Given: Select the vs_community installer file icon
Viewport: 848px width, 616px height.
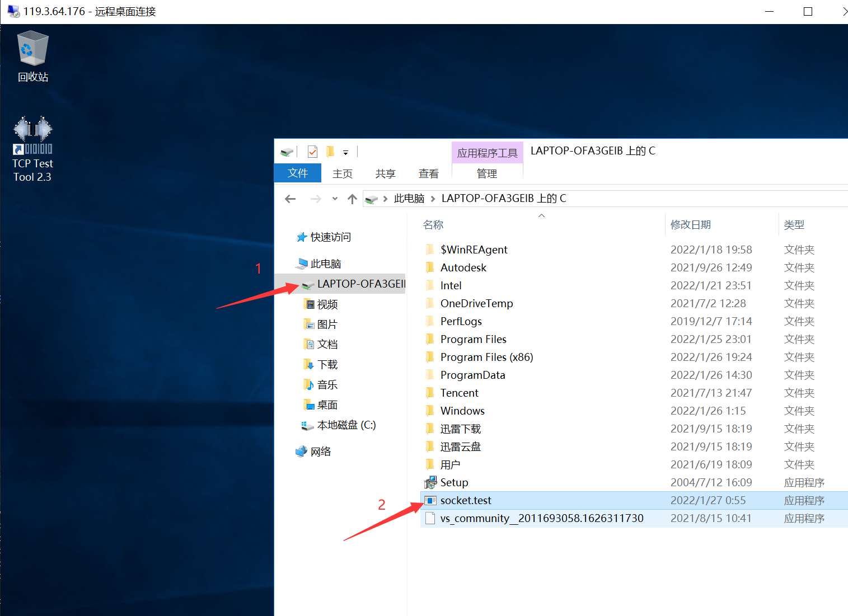Looking at the screenshot, I should [x=430, y=518].
